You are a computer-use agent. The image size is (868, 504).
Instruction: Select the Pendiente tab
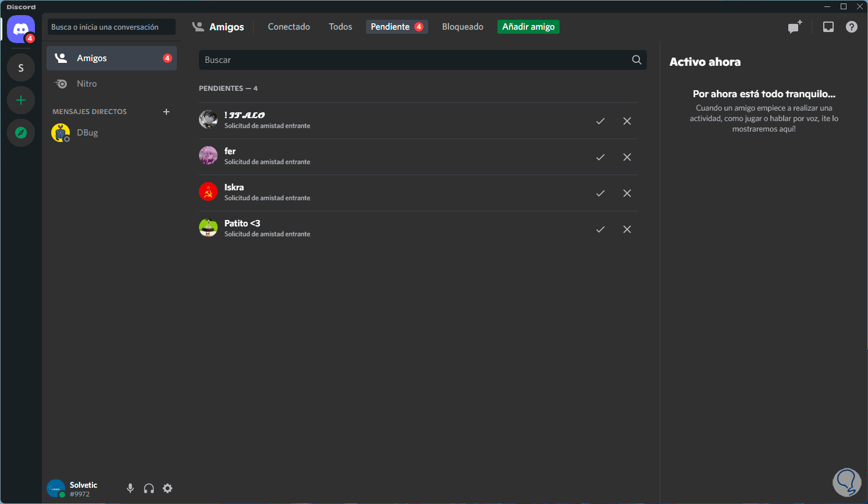[397, 27]
